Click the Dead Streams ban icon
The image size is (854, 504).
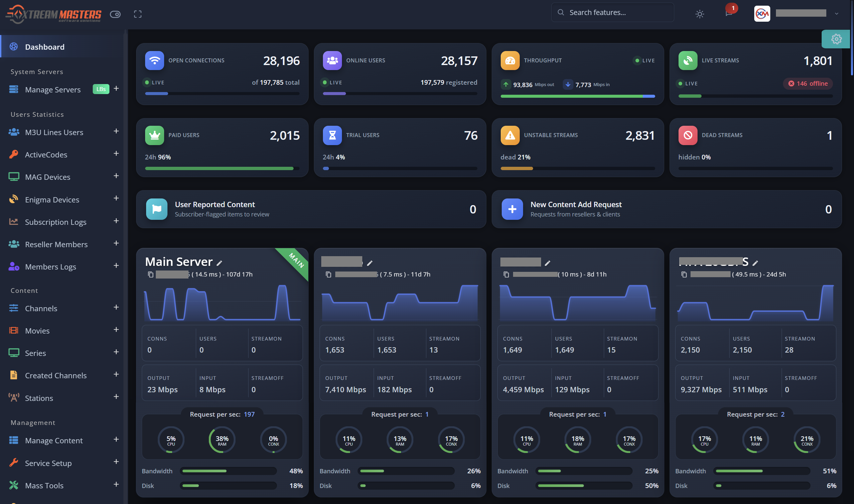tap(688, 135)
